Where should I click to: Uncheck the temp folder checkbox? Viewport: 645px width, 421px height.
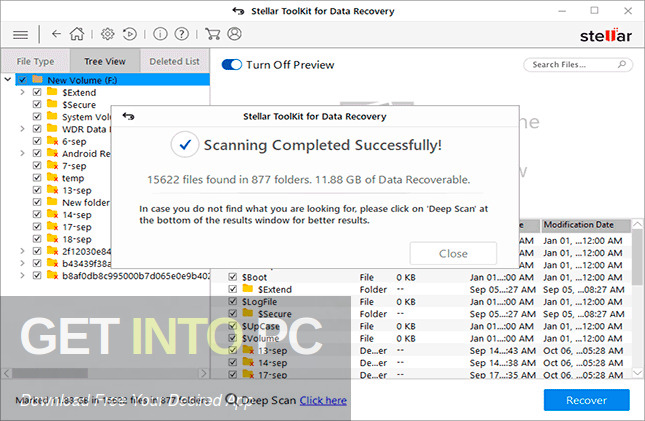pos(37,177)
